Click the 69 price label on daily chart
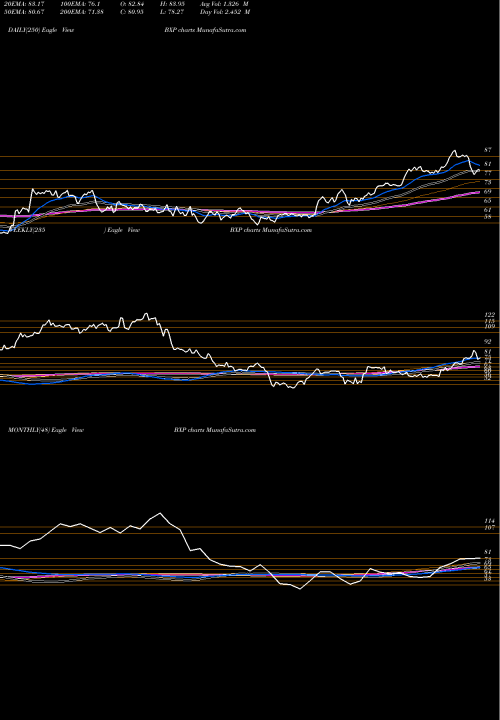Viewport: 500px width, 720px height. point(488,191)
